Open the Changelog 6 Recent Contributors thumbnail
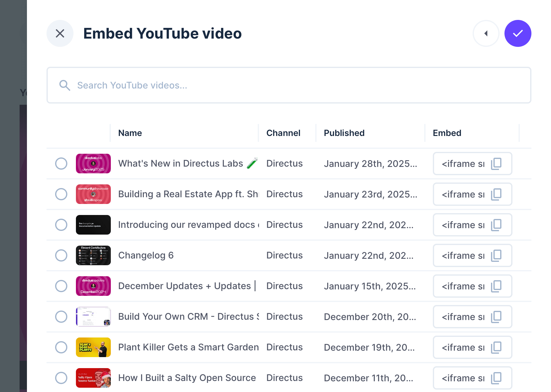This screenshot has width=551, height=392. pos(93,255)
